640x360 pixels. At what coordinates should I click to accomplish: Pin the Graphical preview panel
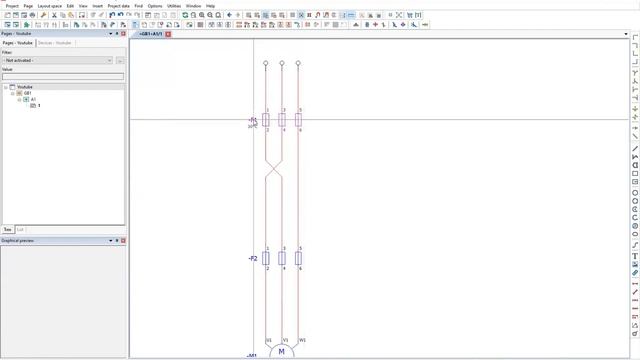tap(117, 241)
